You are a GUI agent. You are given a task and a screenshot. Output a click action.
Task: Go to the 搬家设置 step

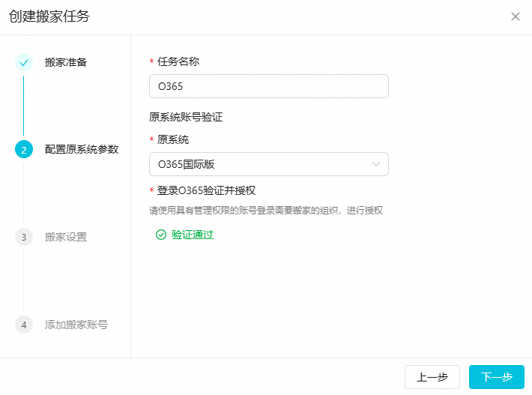[x=66, y=237]
